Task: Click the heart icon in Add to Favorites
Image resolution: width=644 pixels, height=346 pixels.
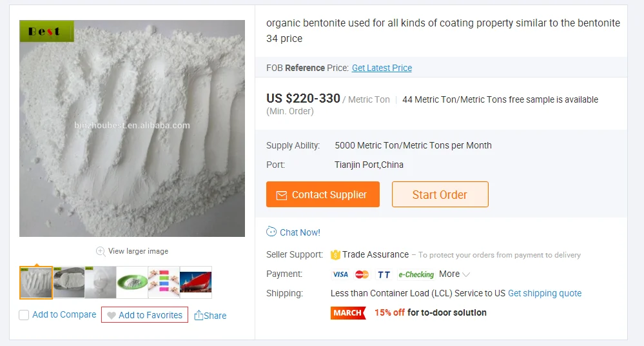Action: (111, 316)
